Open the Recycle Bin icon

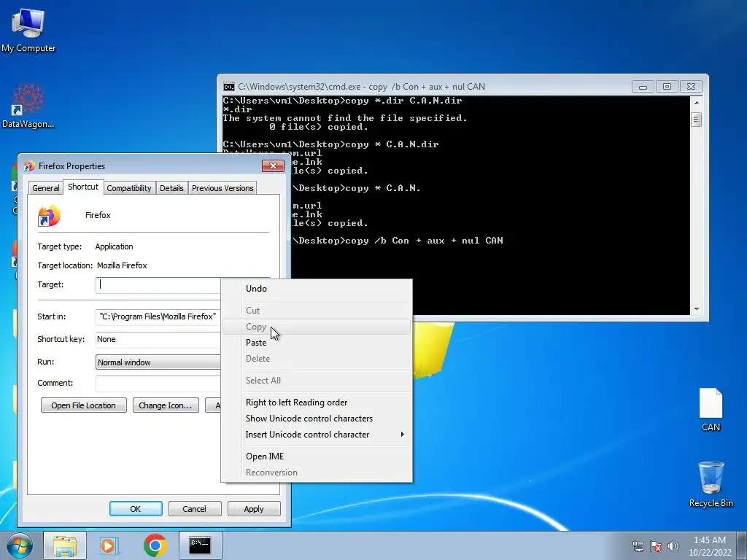[x=711, y=484]
